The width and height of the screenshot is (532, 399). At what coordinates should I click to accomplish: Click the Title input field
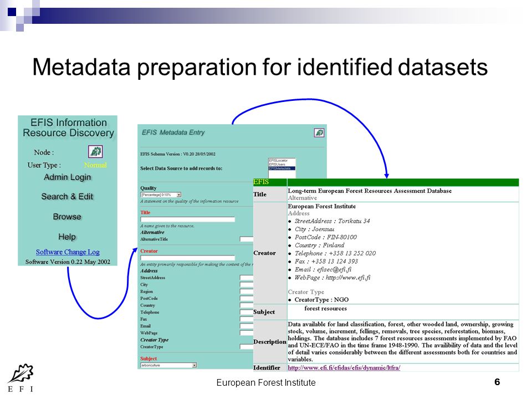(x=188, y=219)
